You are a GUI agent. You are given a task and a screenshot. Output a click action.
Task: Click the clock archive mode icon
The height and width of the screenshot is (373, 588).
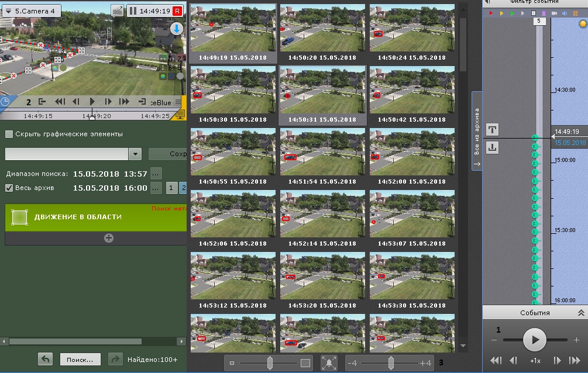5,101
